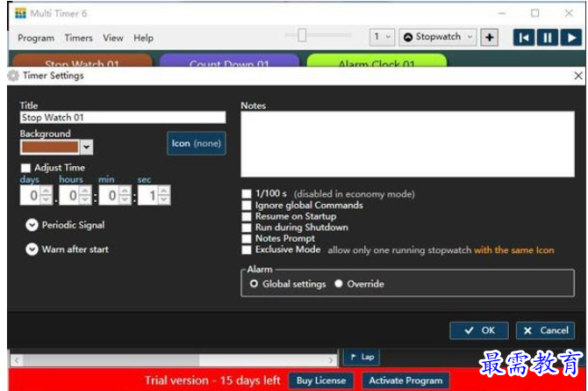588x391 pixels.
Task: Toggle Run during Shutdown checkbox
Action: [247, 228]
